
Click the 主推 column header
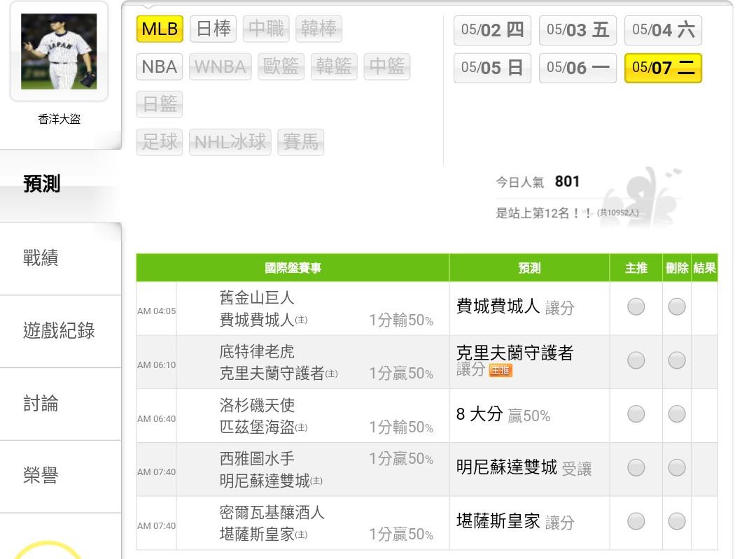click(x=636, y=268)
